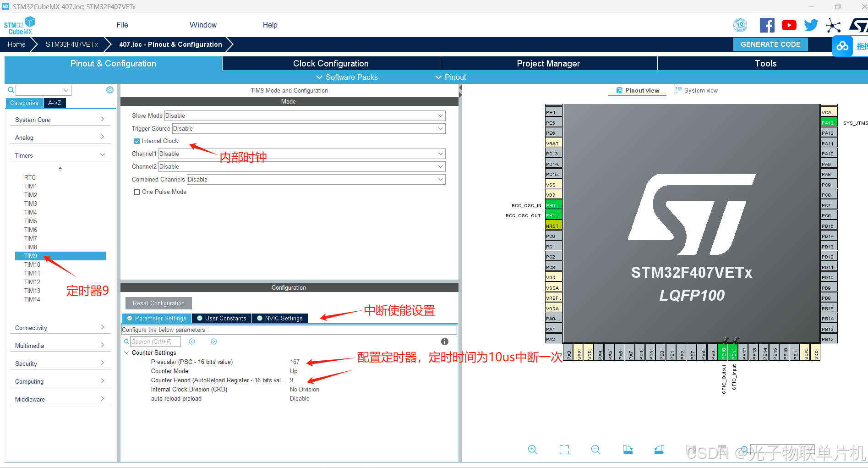Click the parameter search field
This screenshot has height=468, width=868.
click(155, 341)
